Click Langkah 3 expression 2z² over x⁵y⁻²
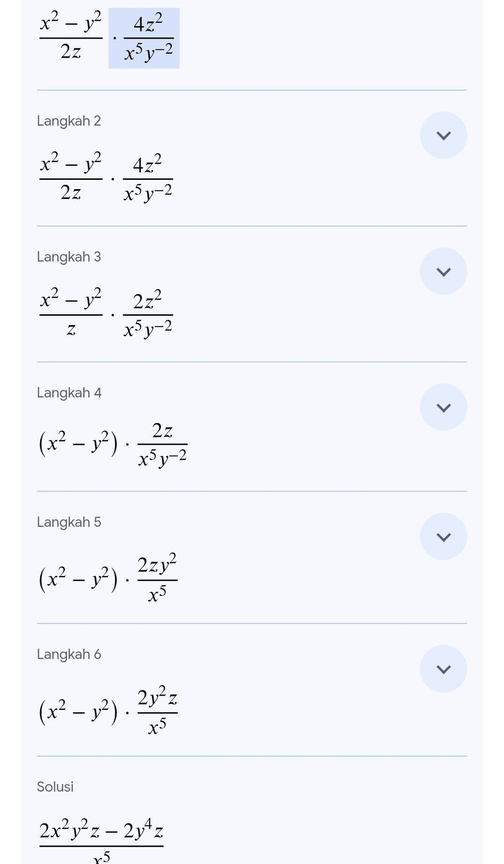The image size is (504, 864). pos(148,315)
